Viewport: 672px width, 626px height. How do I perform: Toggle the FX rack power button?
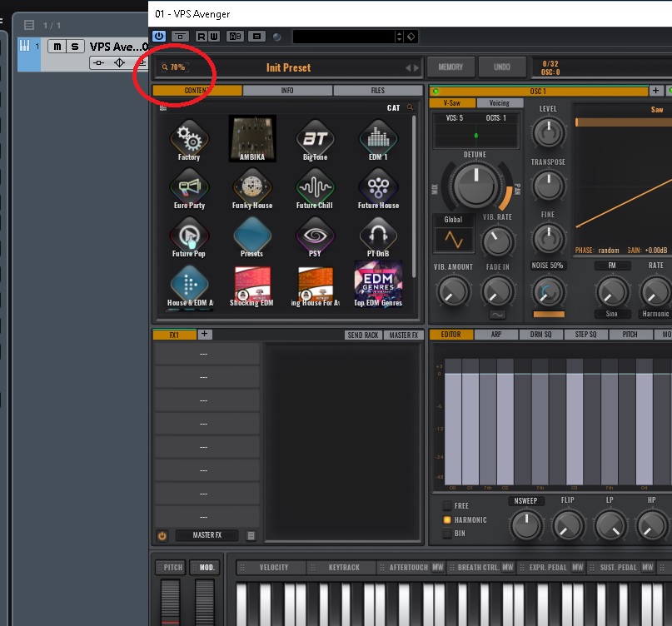(x=162, y=535)
